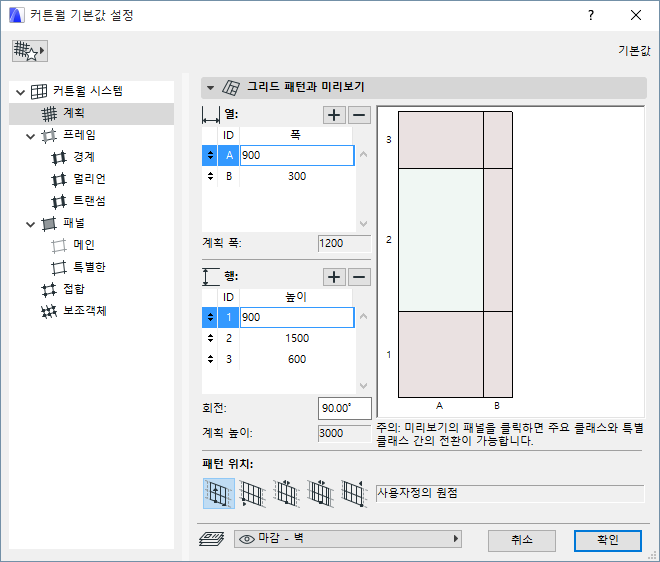Remove a column with minus button

tap(359, 115)
